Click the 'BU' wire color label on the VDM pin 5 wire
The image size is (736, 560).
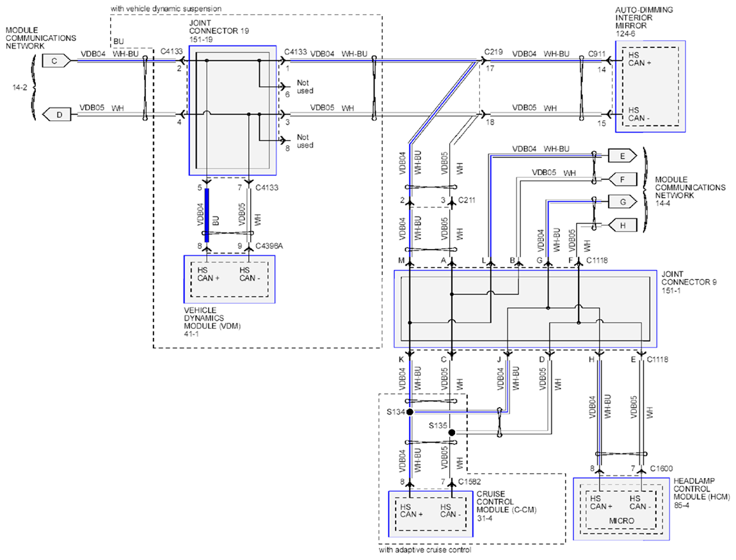pos(216,220)
